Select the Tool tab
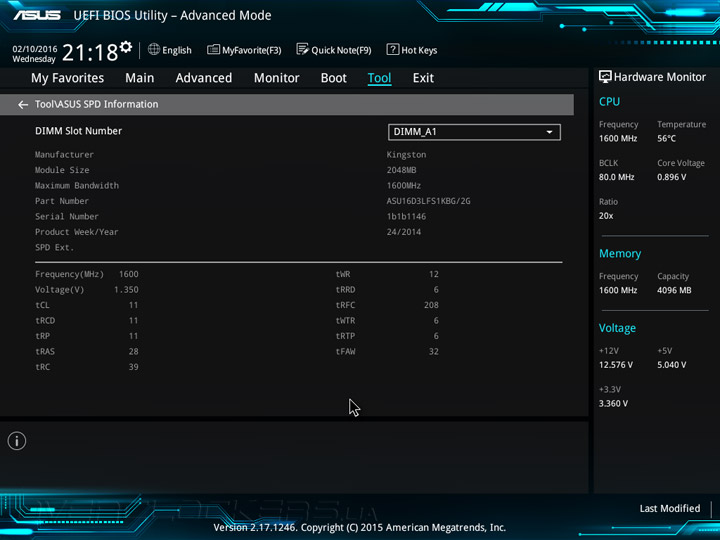 click(379, 78)
